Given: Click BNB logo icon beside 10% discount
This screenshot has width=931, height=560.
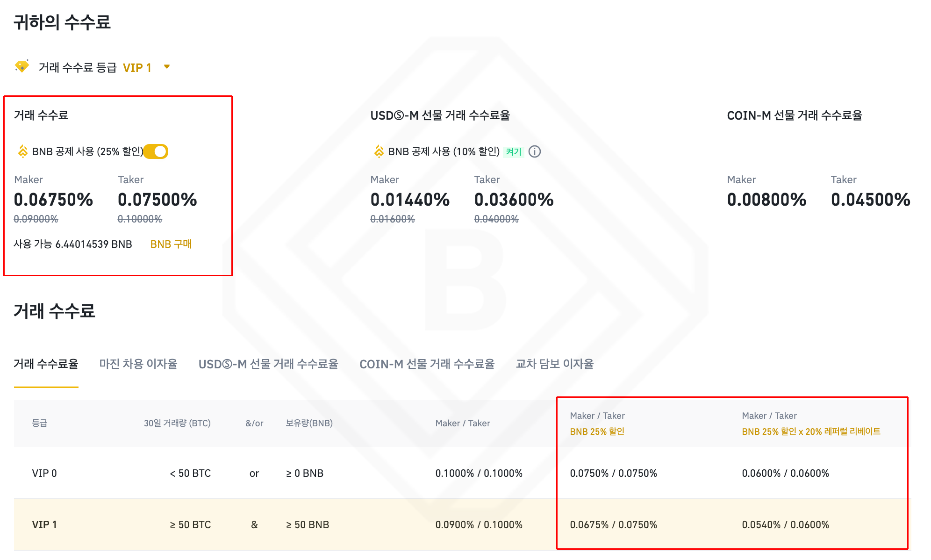Looking at the screenshot, I should point(379,151).
